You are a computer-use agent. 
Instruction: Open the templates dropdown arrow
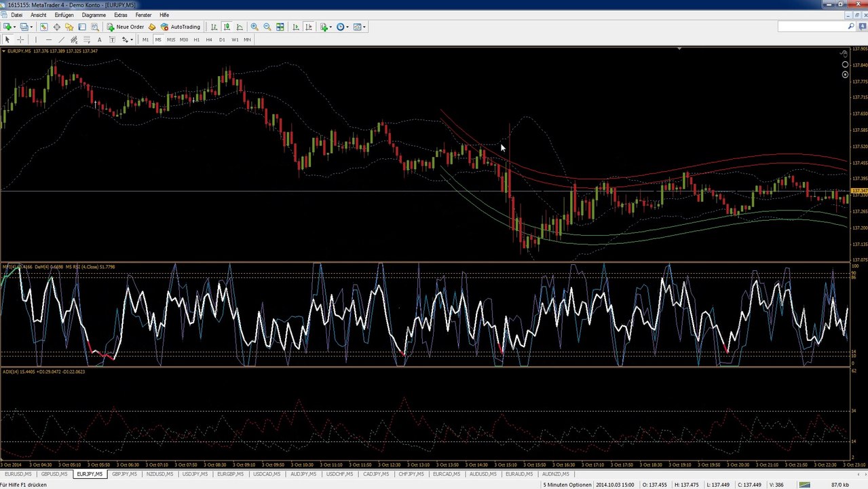(x=364, y=27)
